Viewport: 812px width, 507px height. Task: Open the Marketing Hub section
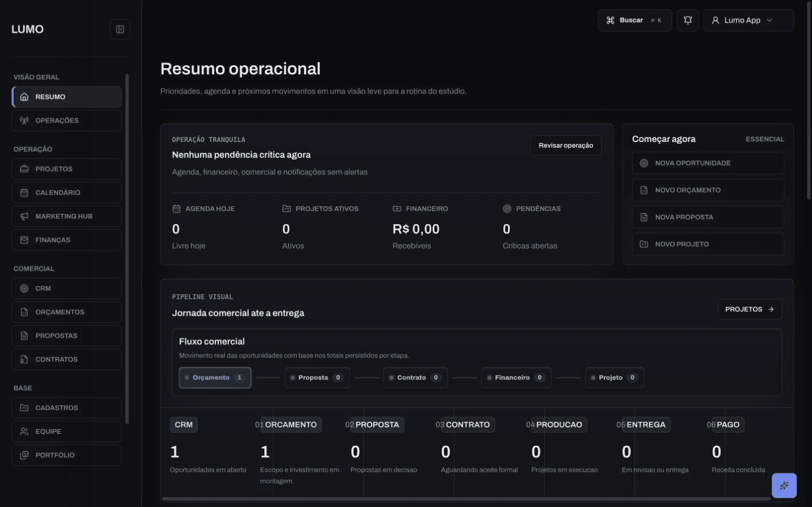tap(66, 217)
